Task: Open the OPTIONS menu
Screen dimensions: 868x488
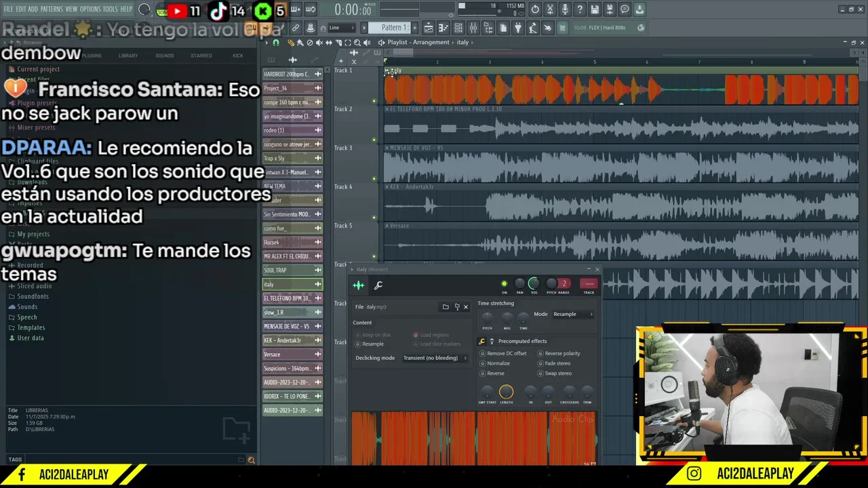Action: pos(90,9)
